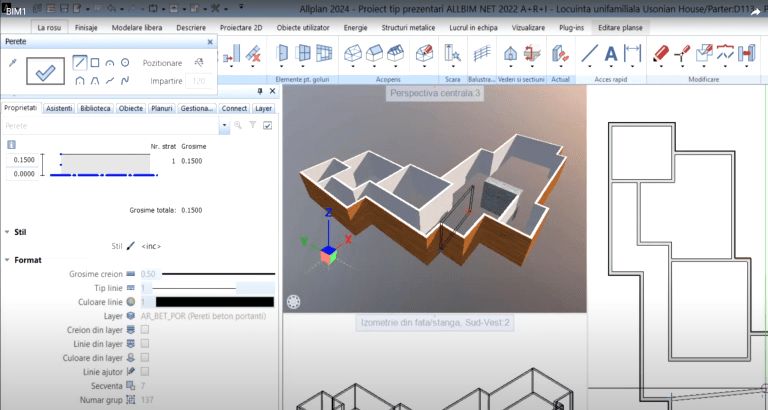Tick the Linie din layer checkbox
Image resolution: width=768 pixels, height=410 pixels.
(146, 343)
